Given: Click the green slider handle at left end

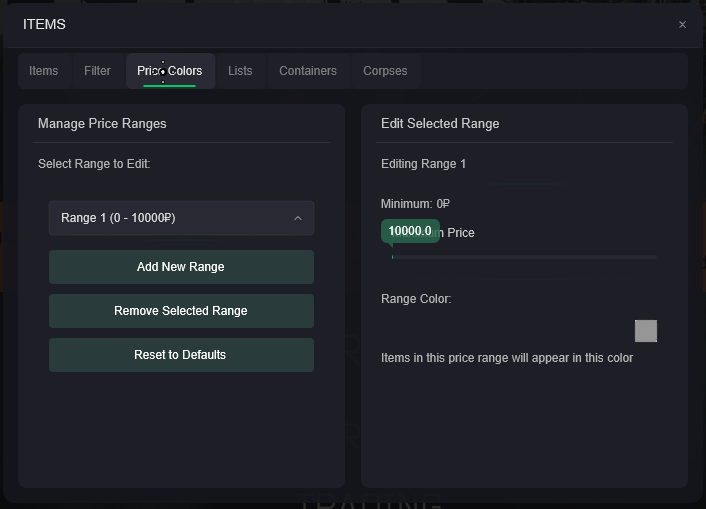Looking at the screenshot, I should [393, 257].
